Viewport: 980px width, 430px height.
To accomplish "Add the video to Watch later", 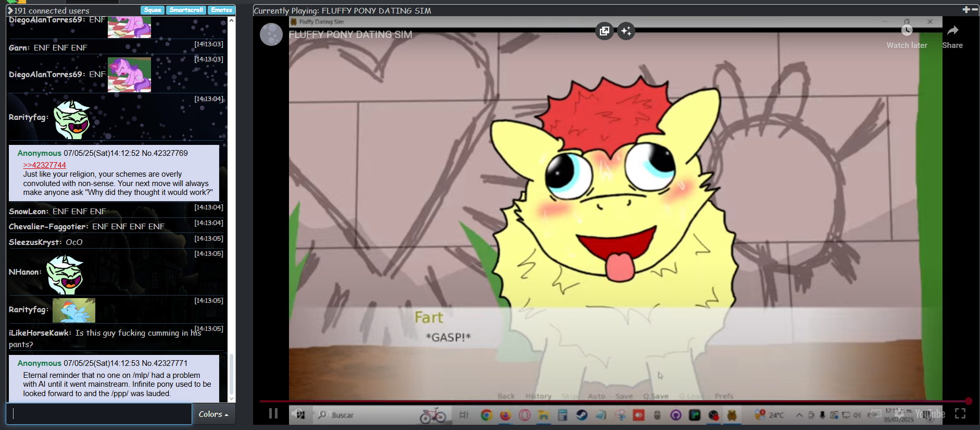I will (907, 36).
